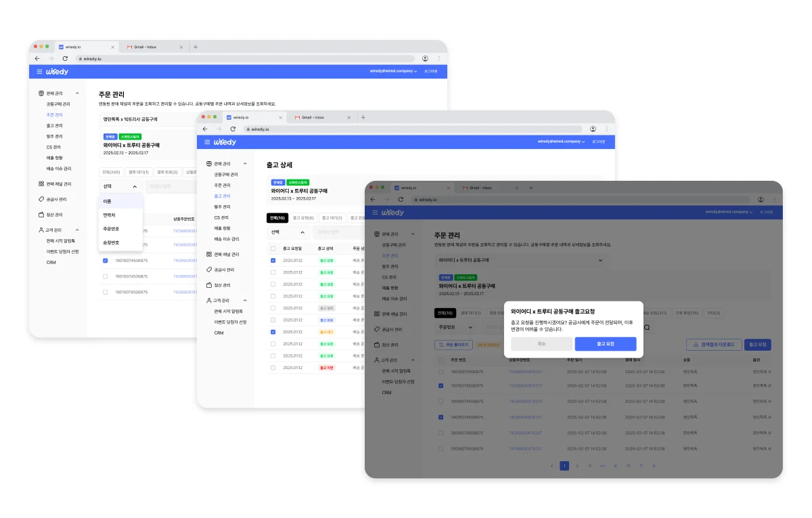Toggle select-all checkbox in 출고 상세 table header
This screenshot has height=518, width=812.
[273, 249]
